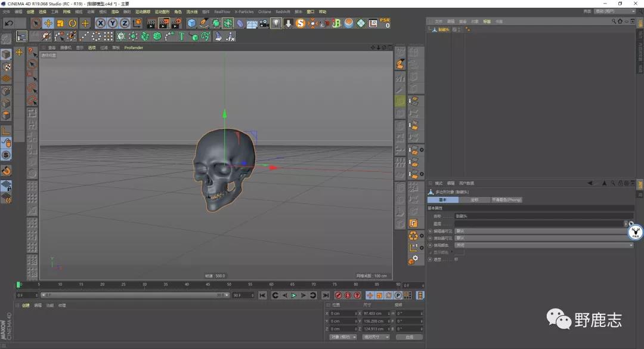This screenshot has height=349, width=644.
Task: Toggle the position keyframe record button
Action: click(370, 295)
